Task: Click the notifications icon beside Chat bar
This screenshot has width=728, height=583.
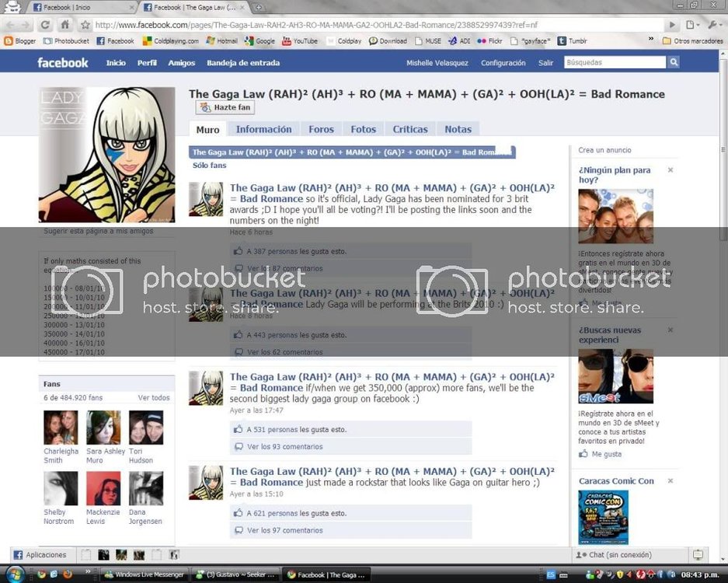Action: [698, 555]
